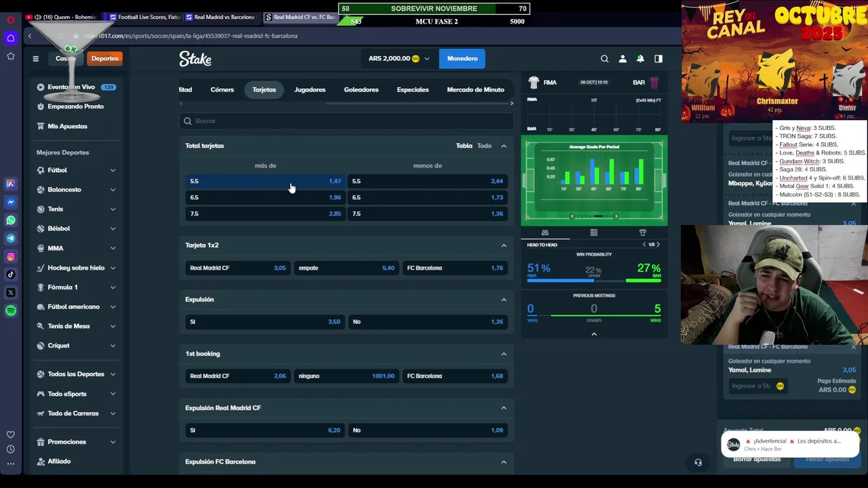Open Opera sidebar three-dots settings
This screenshot has width=868, height=488.
10,464
